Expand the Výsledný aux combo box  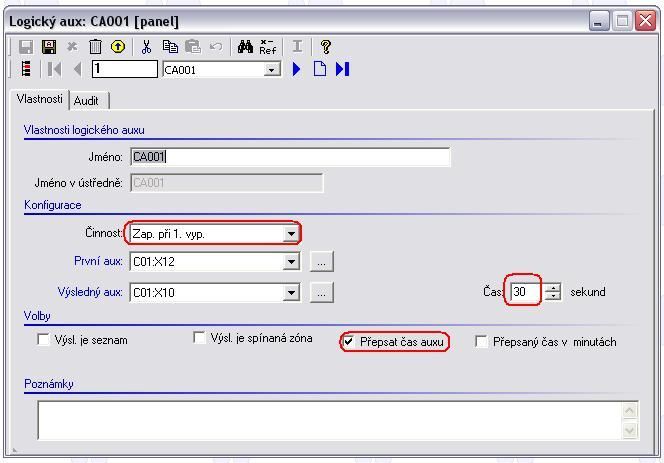291,293
